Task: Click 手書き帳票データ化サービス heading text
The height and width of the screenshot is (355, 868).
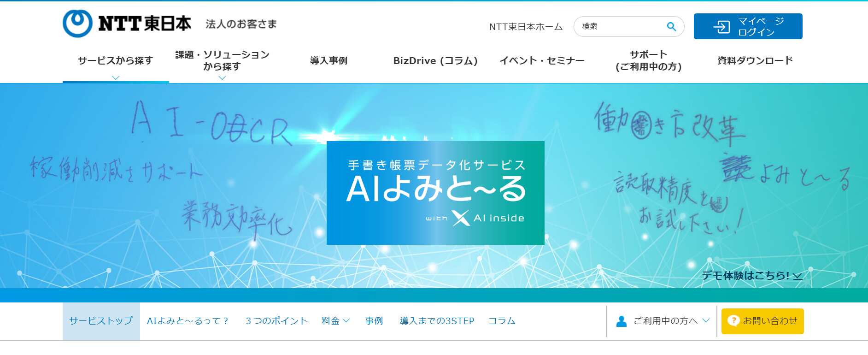Action: pyautogui.click(x=437, y=165)
